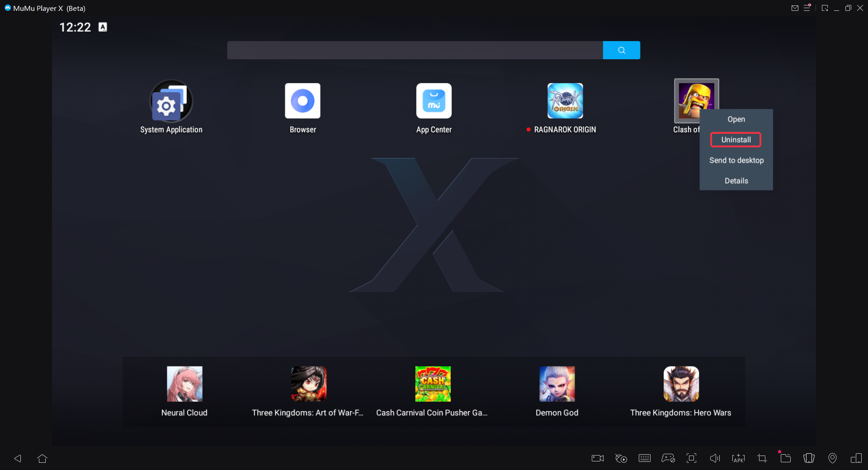The width and height of the screenshot is (868, 470).
Task: Click the keyboard input indicator beside clock
Action: tap(103, 27)
